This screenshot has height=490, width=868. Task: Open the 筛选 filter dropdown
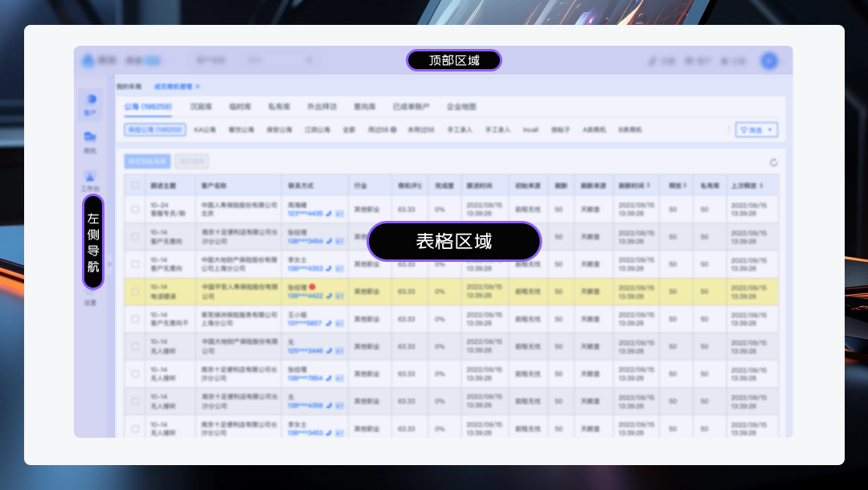(756, 129)
